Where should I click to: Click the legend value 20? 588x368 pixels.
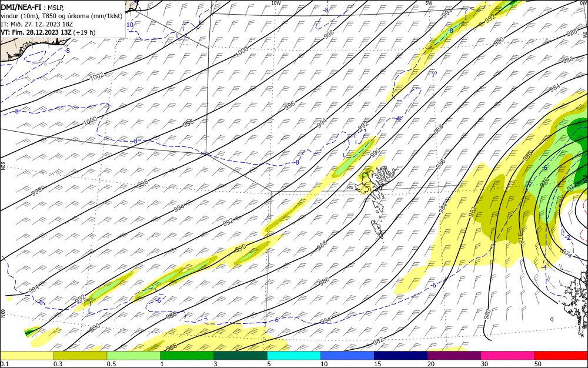[431, 364]
